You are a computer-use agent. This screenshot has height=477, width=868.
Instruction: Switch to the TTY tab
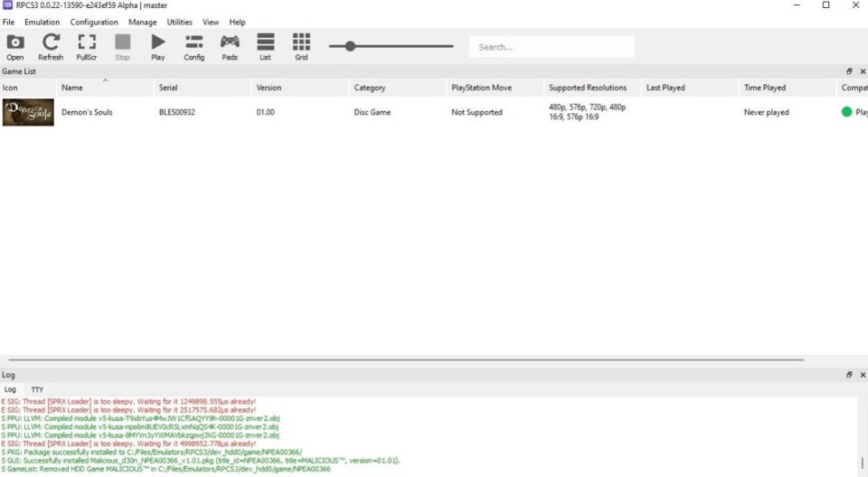37,389
